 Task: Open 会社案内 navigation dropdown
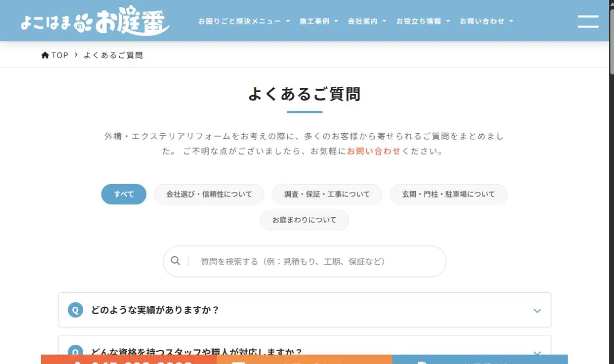coord(367,21)
